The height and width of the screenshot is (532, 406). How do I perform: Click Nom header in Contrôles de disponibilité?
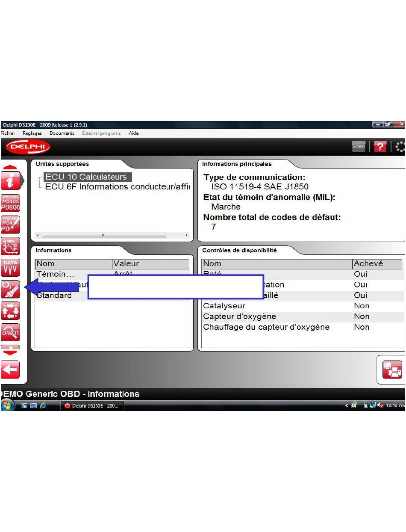(277, 263)
